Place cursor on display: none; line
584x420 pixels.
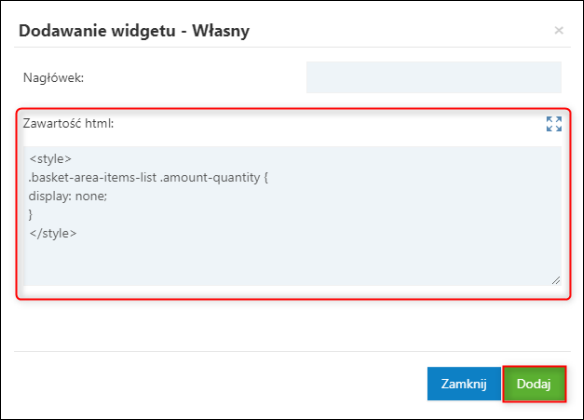68,196
